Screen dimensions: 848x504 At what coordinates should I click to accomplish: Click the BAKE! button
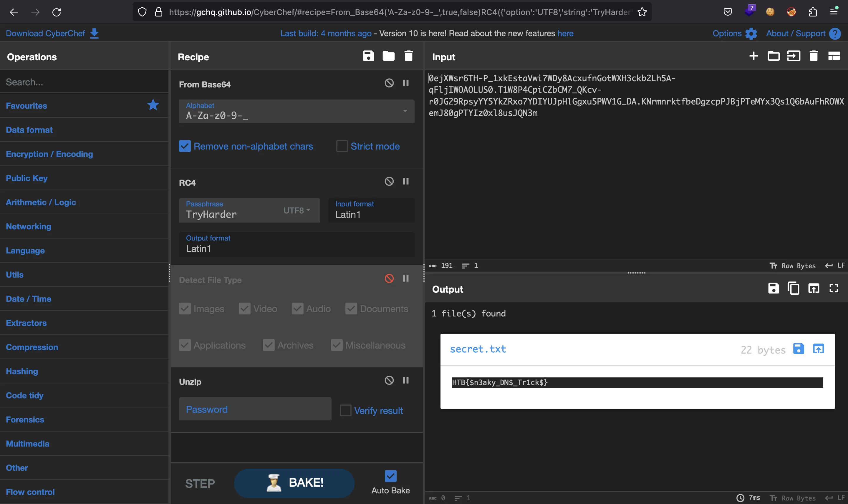tap(294, 483)
